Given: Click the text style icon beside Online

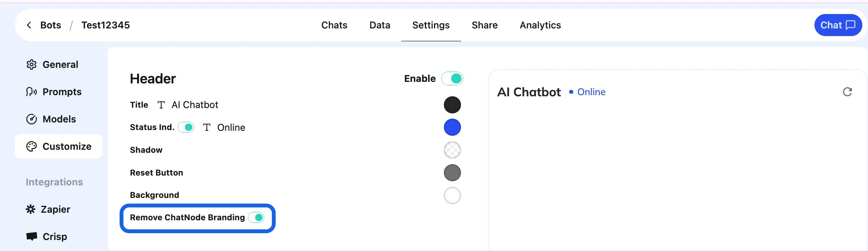Looking at the screenshot, I should (x=207, y=127).
